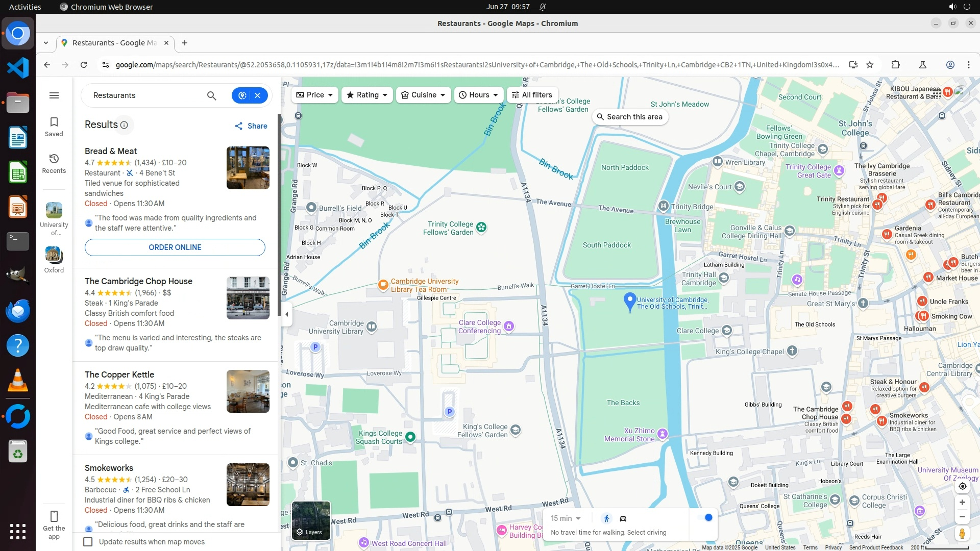The image size is (980, 551).
Task: Open the Layers map thumbnail
Action: (311, 520)
